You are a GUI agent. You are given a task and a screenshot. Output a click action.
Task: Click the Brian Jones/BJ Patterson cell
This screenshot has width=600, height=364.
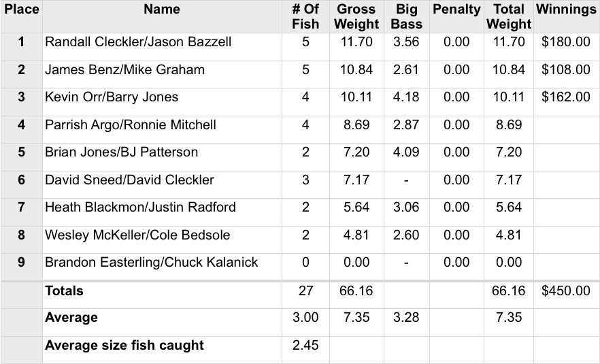pos(121,152)
